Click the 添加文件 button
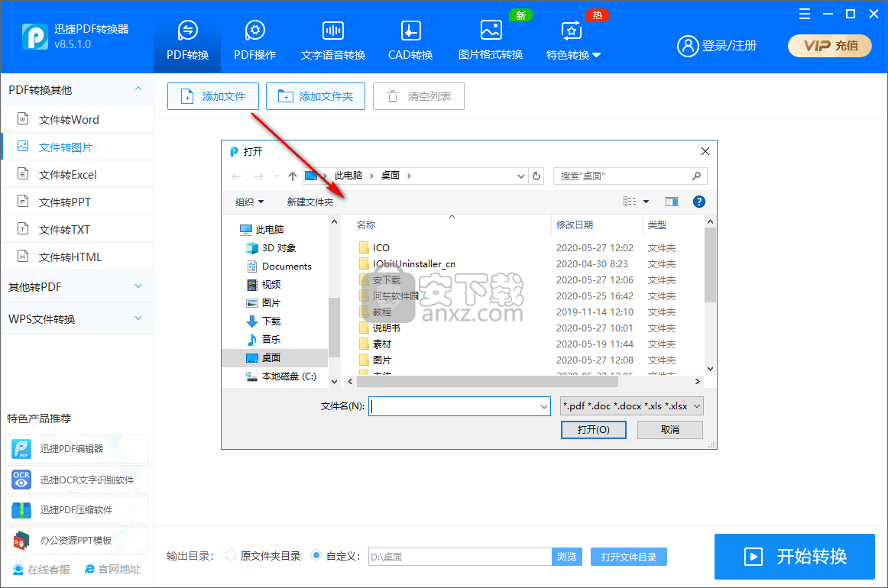The width and height of the screenshot is (888, 588). [x=213, y=96]
